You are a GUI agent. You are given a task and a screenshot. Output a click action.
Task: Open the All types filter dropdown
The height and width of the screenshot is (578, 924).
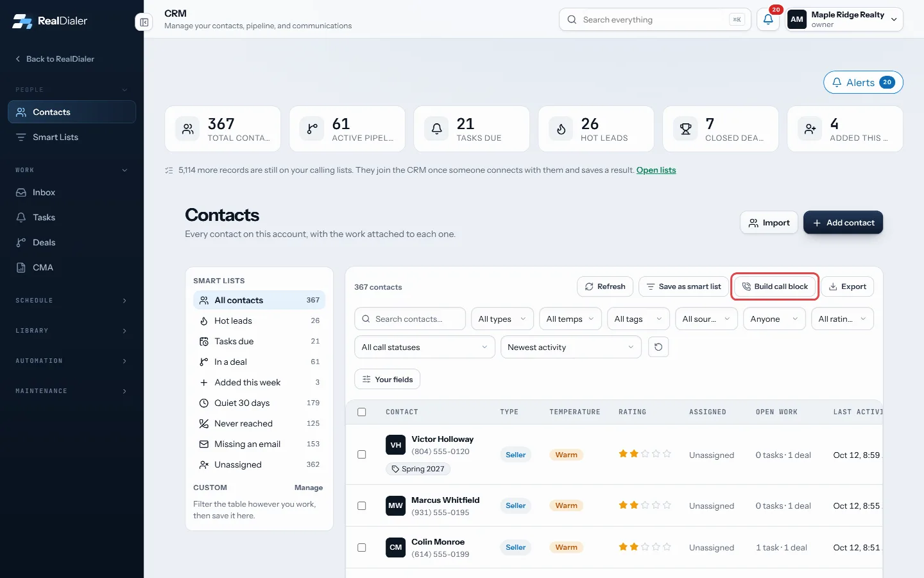(502, 319)
